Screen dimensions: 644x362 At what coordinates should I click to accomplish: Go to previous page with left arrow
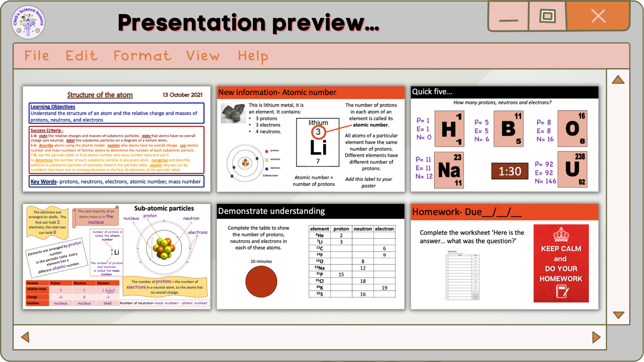pos(25,337)
